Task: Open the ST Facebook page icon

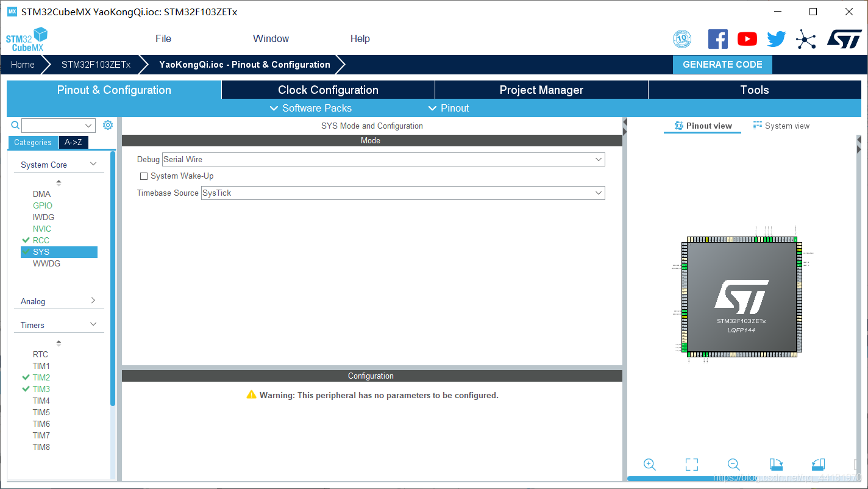Action: tap(718, 39)
